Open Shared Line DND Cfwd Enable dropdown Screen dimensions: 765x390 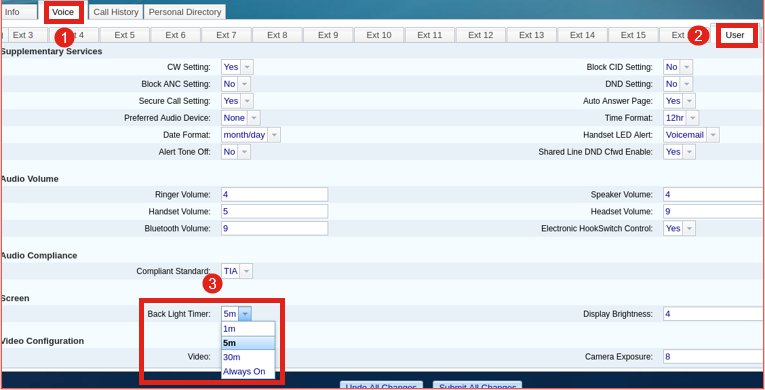(x=679, y=152)
